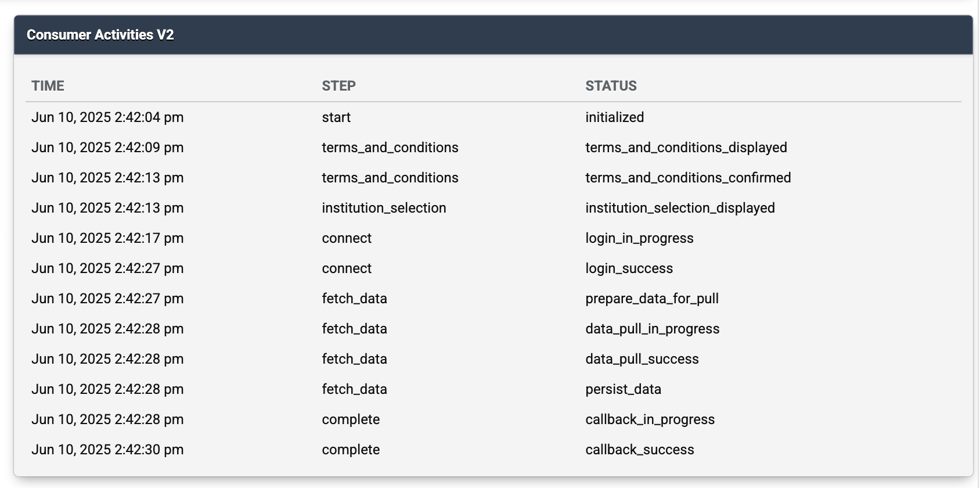This screenshot has height=488, width=980.
Task: Click the 'start' step cell
Action: click(336, 117)
